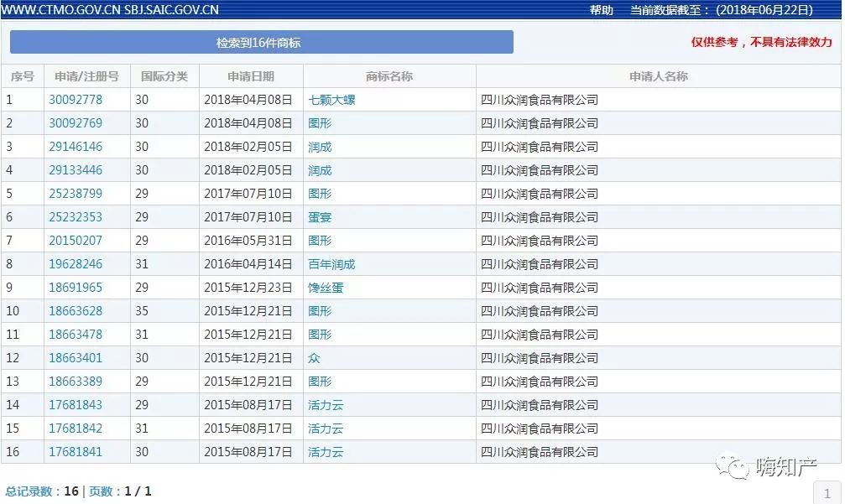Open registration number 20150207
The image size is (845, 504).
[x=76, y=241]
